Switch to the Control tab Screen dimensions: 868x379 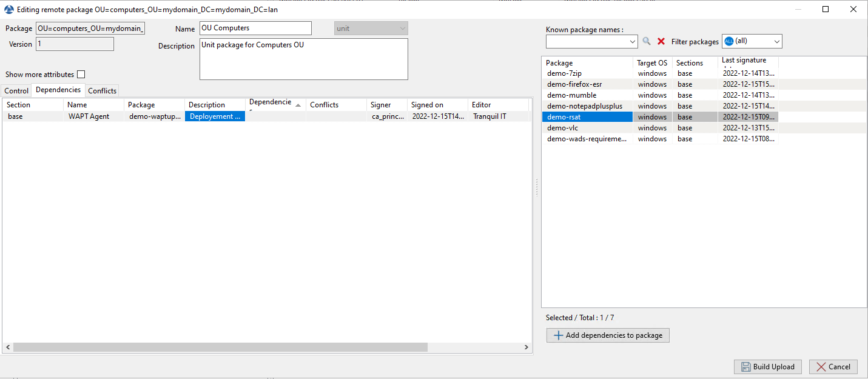(16, 90)
